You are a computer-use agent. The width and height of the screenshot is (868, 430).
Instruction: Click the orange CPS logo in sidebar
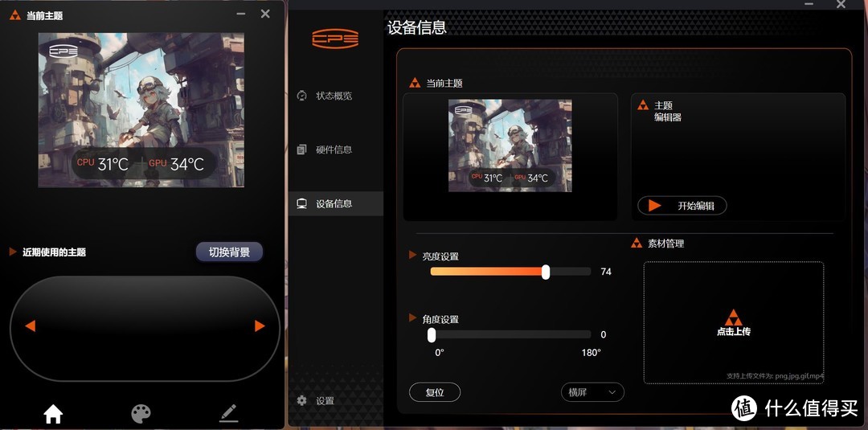tap(335, 39)
